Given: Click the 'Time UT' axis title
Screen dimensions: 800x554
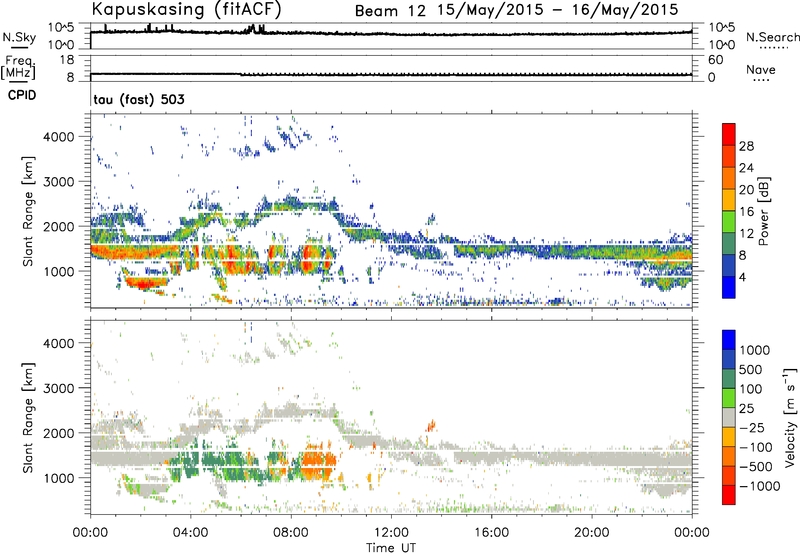Looking at the screenshot, I should coord(391,547).
